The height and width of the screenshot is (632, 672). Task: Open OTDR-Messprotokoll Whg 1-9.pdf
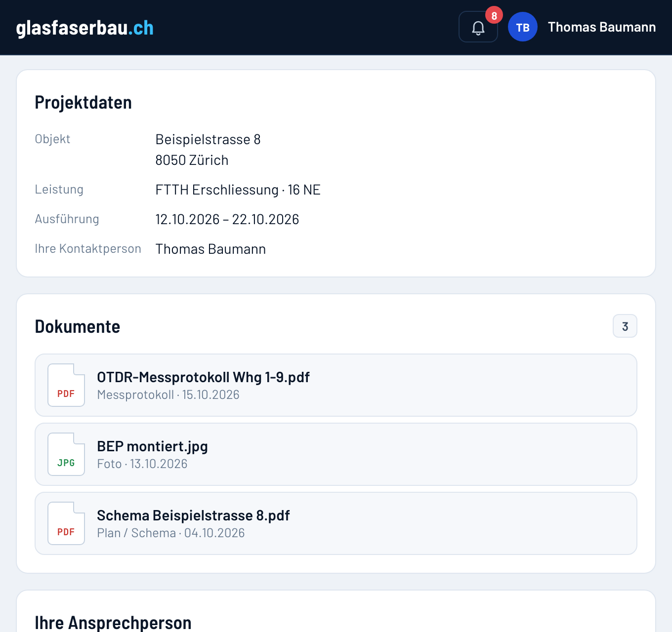(336, 385)
